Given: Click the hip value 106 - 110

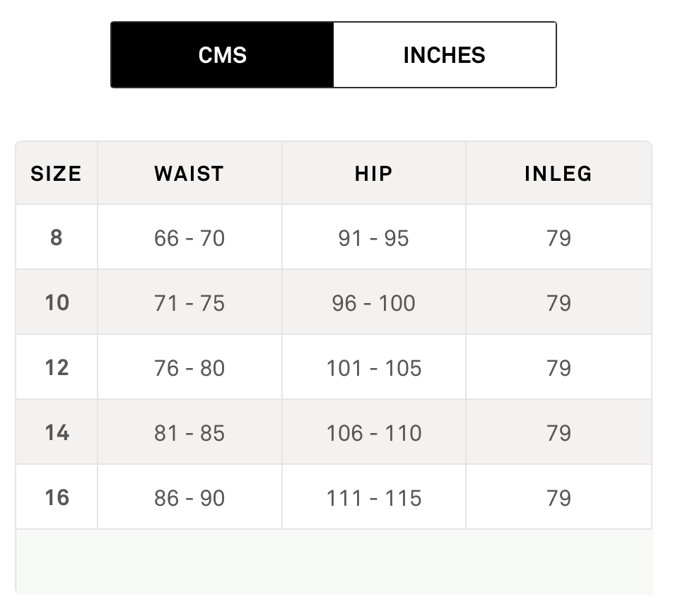Looking at the screenshot, I should tap(373, 433).
